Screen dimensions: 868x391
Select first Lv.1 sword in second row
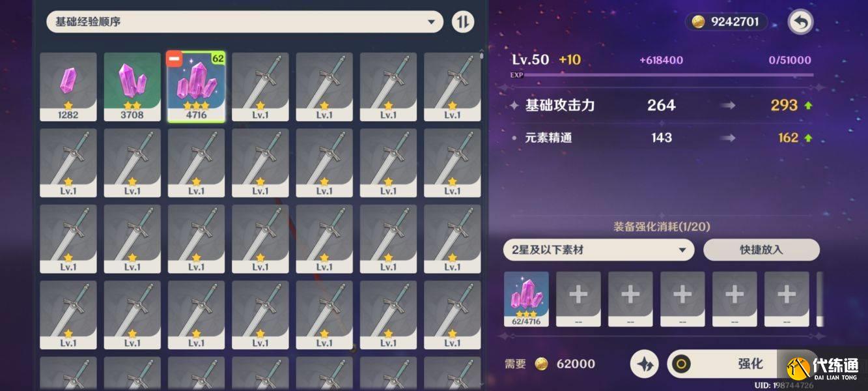68,163
